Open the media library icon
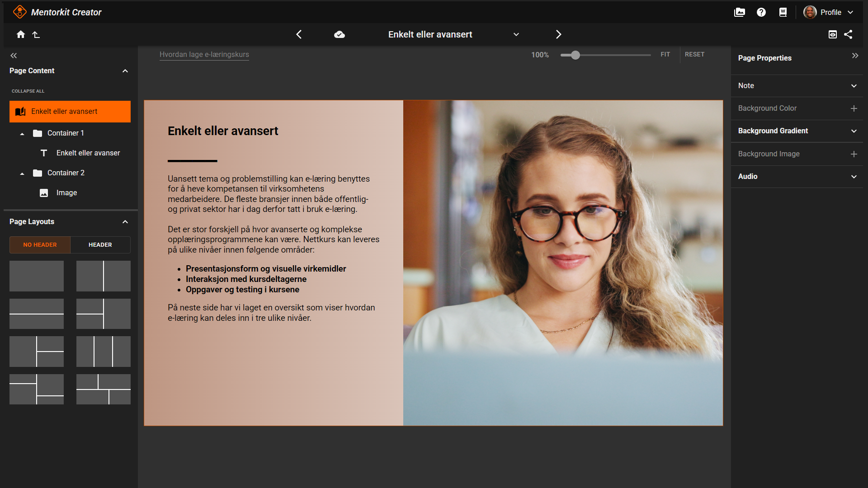This screenshot has width=868, height=488. (x=740, y=12)
